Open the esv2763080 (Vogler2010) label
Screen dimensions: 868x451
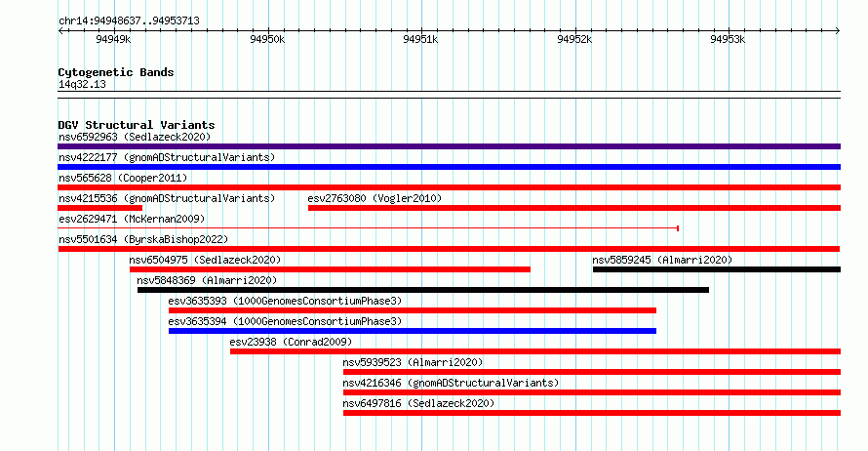375,198
